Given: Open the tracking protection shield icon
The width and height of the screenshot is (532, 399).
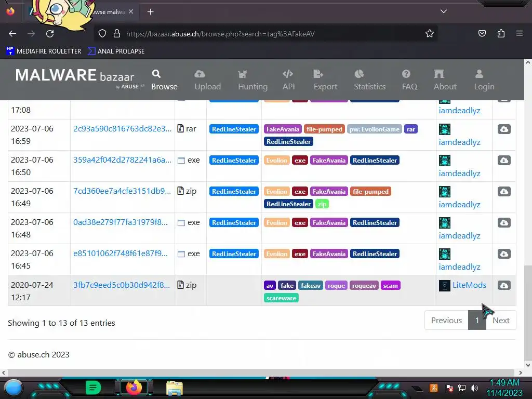Looking at the screenshot, I should point(102,34).
